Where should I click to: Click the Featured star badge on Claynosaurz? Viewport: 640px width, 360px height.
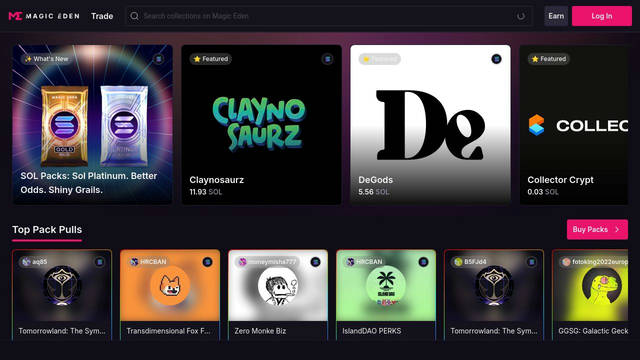[211, 59]
